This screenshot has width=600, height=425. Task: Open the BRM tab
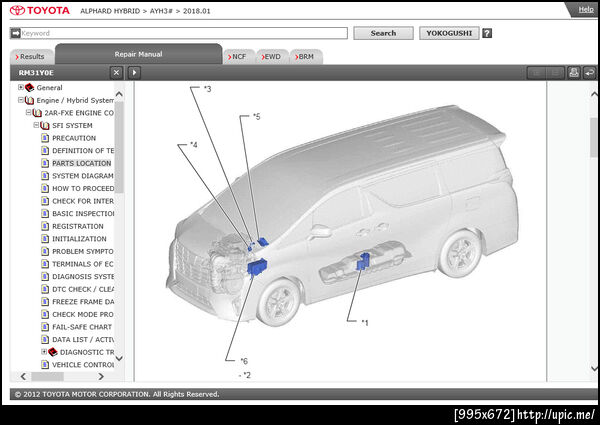(x=306, y=57)
